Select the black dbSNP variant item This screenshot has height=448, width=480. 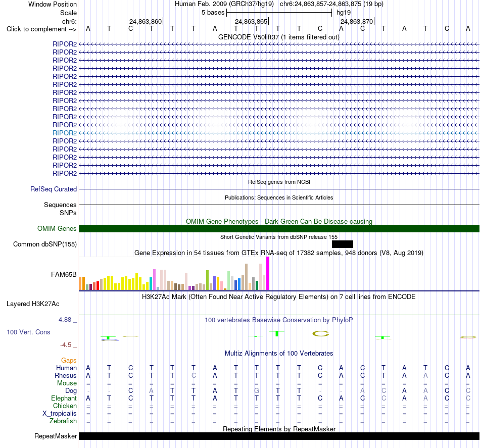pos(343,244)
